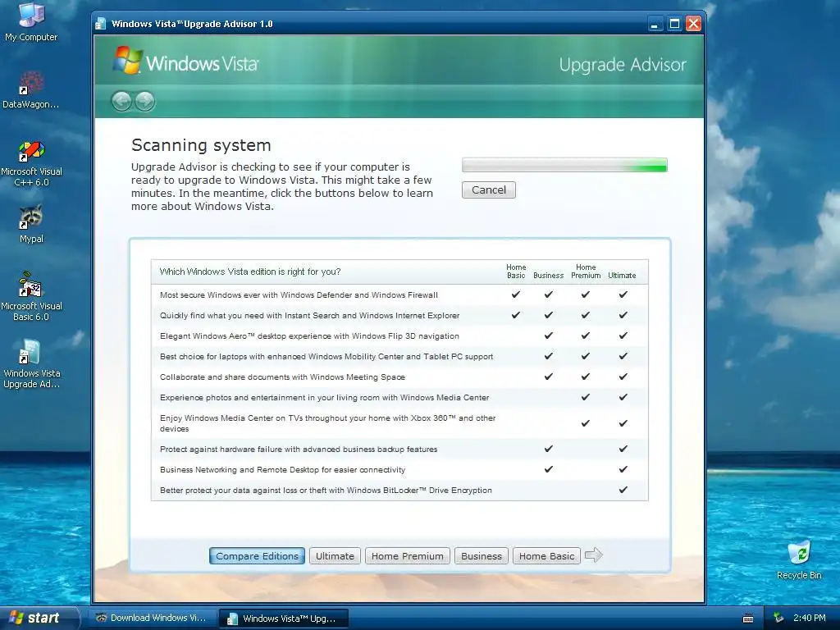The width and height of the screenshot is (840, 630).
Task: Click the Scanning system heading
Action: coord(201,145)
